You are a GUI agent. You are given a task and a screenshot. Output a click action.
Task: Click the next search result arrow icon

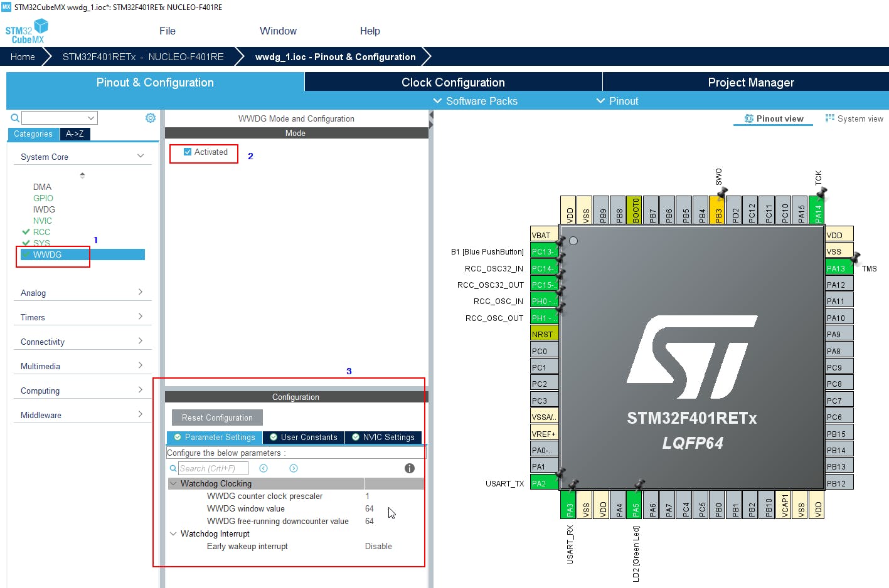pyautogui.click(x=294, y=468)
